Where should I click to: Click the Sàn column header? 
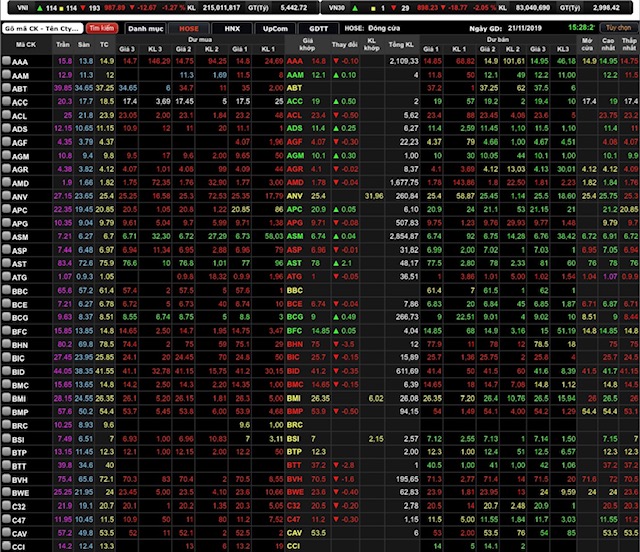(84, 45)
